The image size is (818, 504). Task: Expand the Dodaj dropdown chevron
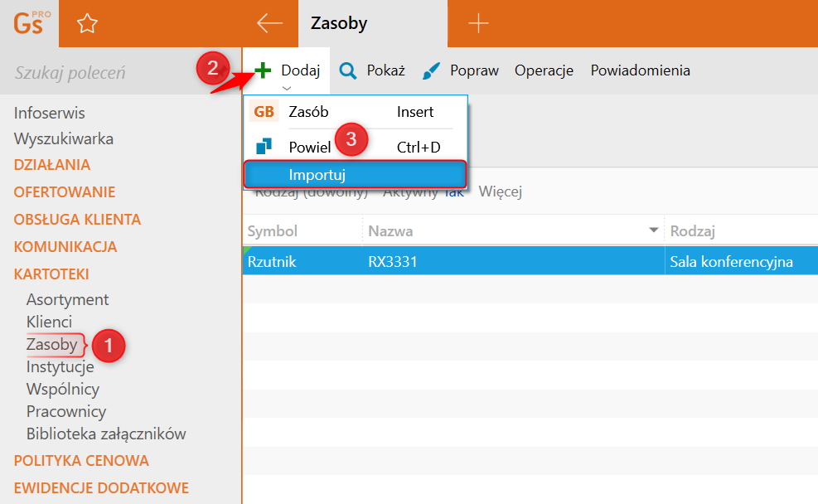[x=286, y=88]
